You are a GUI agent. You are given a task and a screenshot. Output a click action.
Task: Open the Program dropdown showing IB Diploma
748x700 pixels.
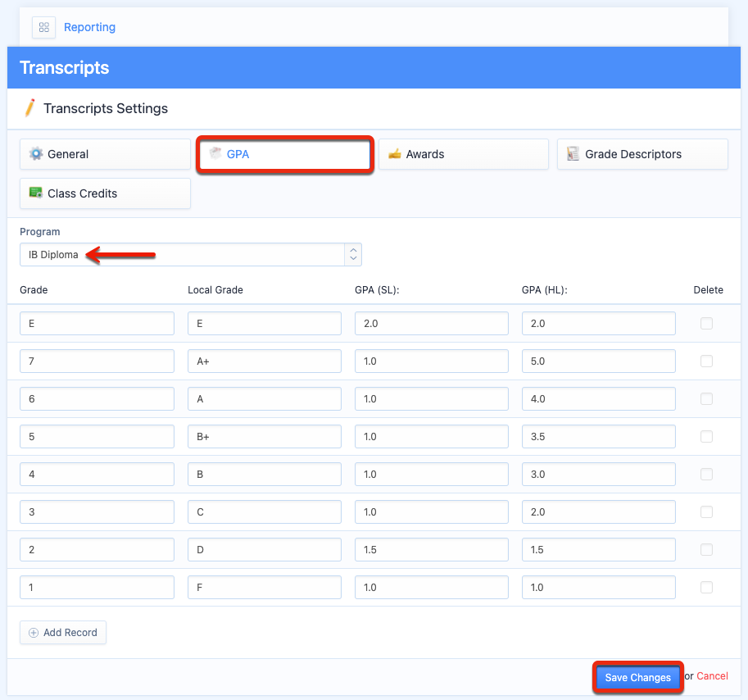(x=191, y=254)
